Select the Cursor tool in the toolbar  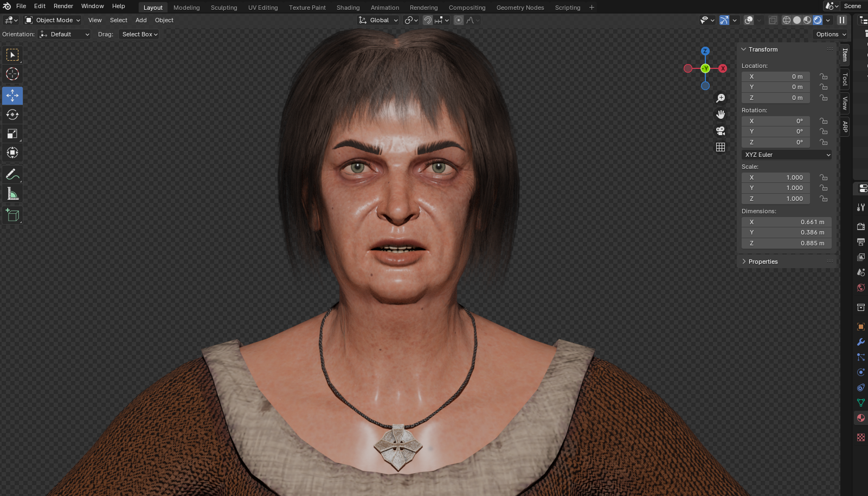(12, 74)
